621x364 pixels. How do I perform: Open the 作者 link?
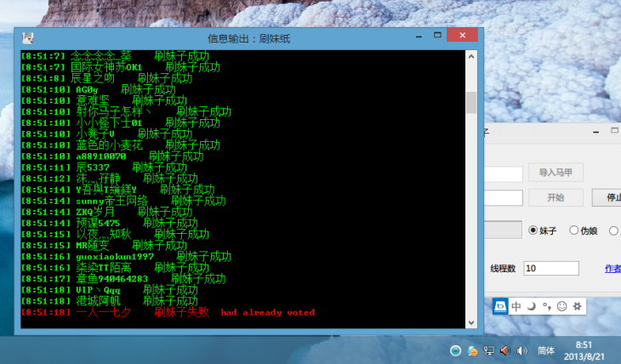612,268
